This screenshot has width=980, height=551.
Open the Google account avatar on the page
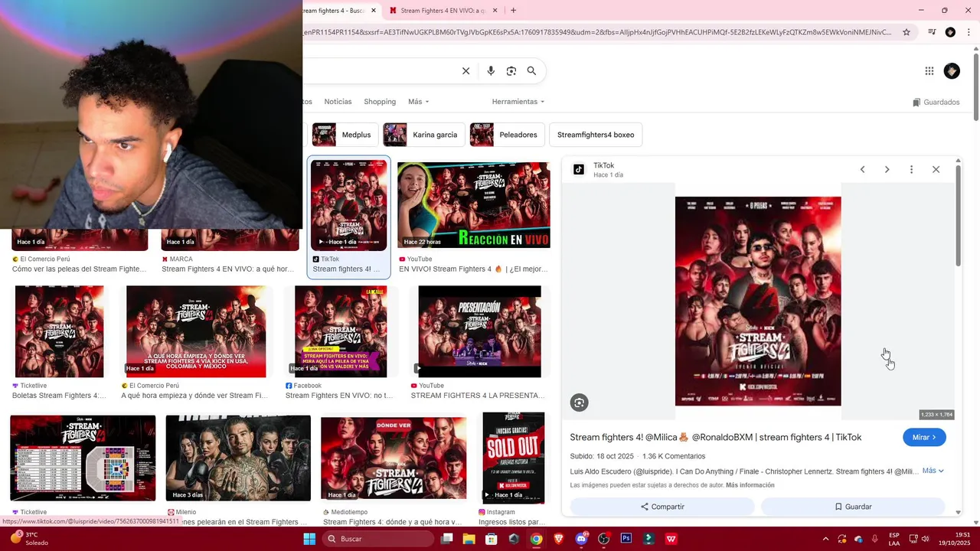pos(952,71)
